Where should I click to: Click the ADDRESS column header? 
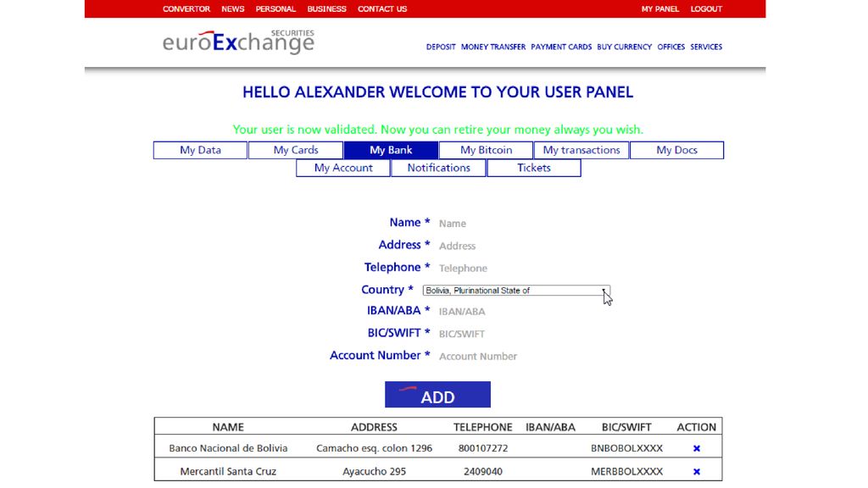tap(374, 427)
